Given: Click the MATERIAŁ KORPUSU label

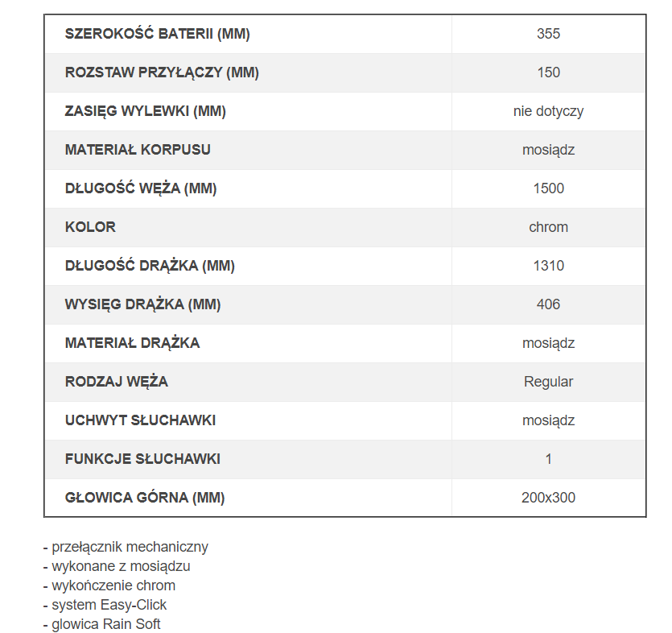Looking at the screenshot, I should coord(138,150).
